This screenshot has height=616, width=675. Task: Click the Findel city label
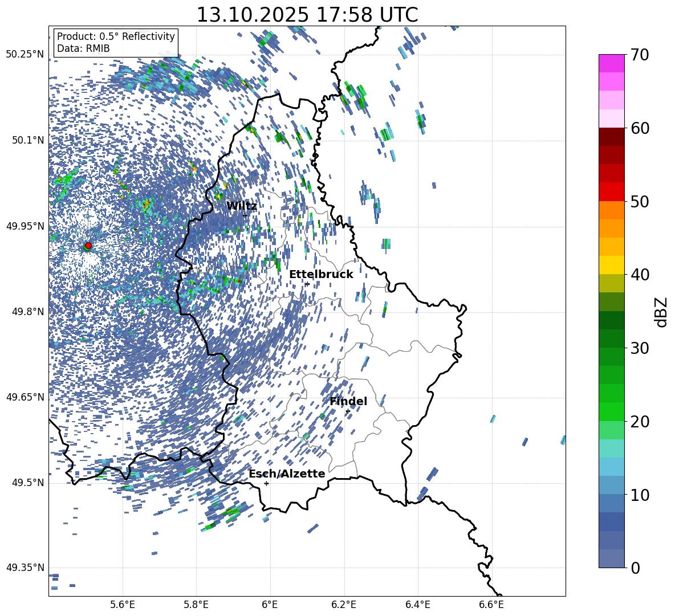348,401
